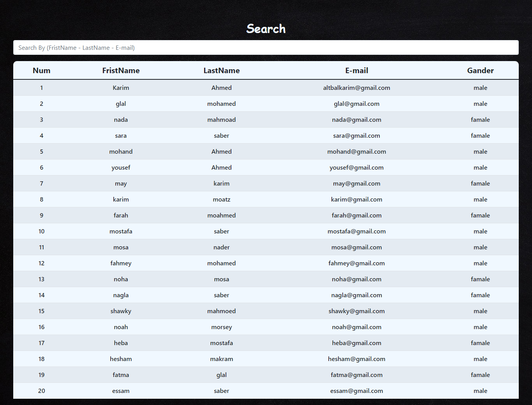Click last name mahmoad
The image size is (532, 405).
[x=222, y=119]
